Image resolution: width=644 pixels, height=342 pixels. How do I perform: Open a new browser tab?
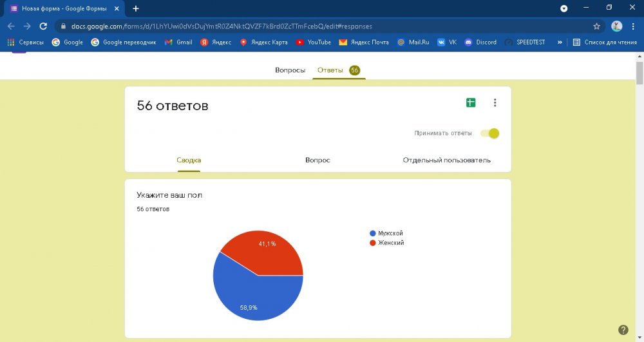tap(136, 8)
